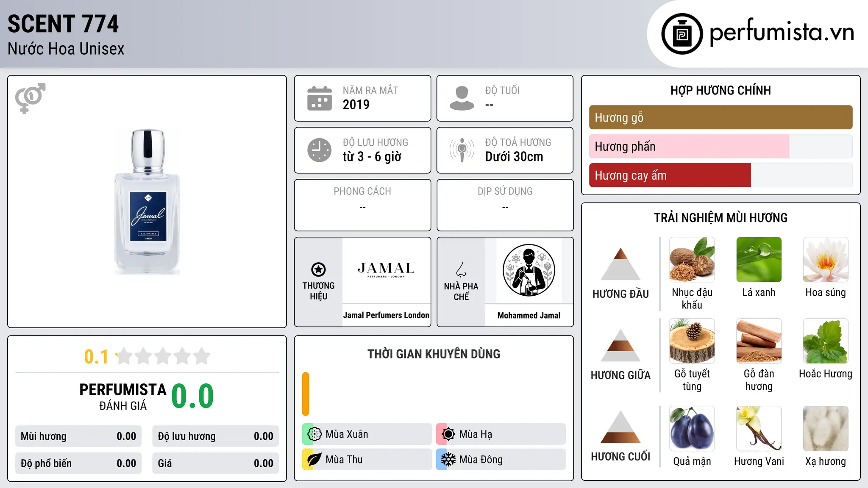The image size is (868, 488).
Task: Click the green 0.0 Perfumista score
Action: coord(192,396)
